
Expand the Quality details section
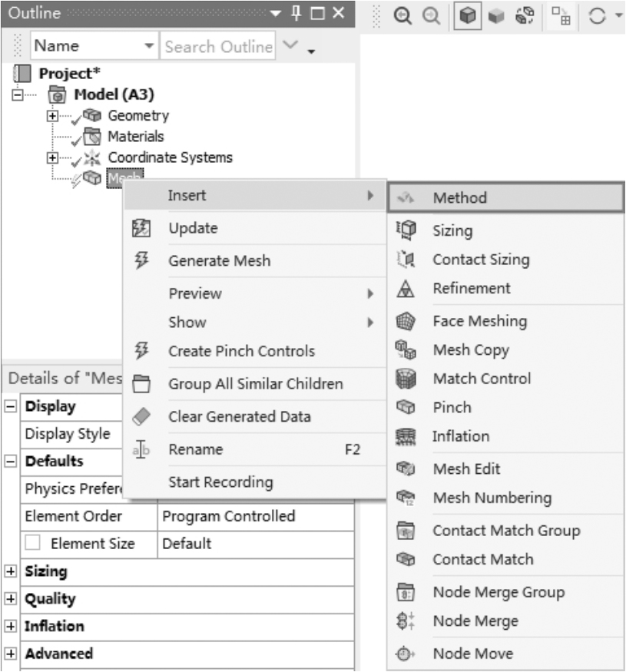[x=11, y=599]
